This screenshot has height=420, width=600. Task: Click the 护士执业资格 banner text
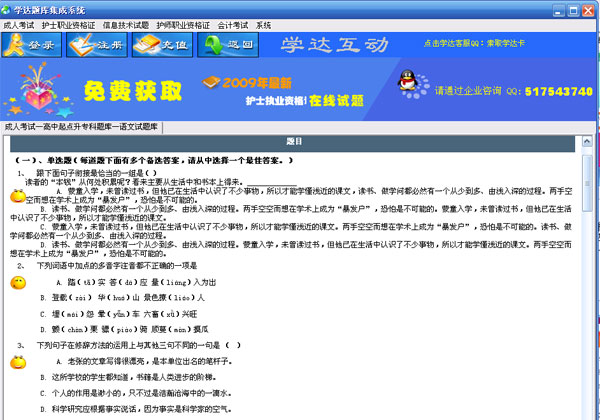276,101
